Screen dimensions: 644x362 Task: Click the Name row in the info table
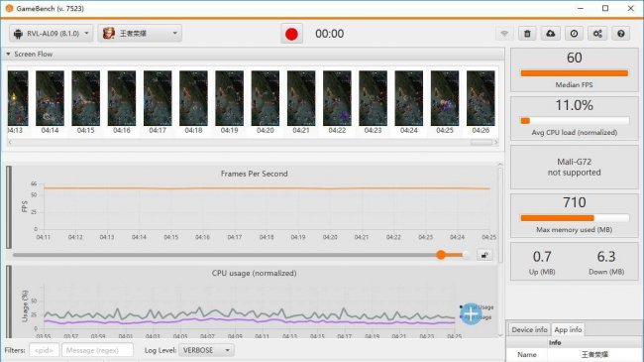point(575,354)
